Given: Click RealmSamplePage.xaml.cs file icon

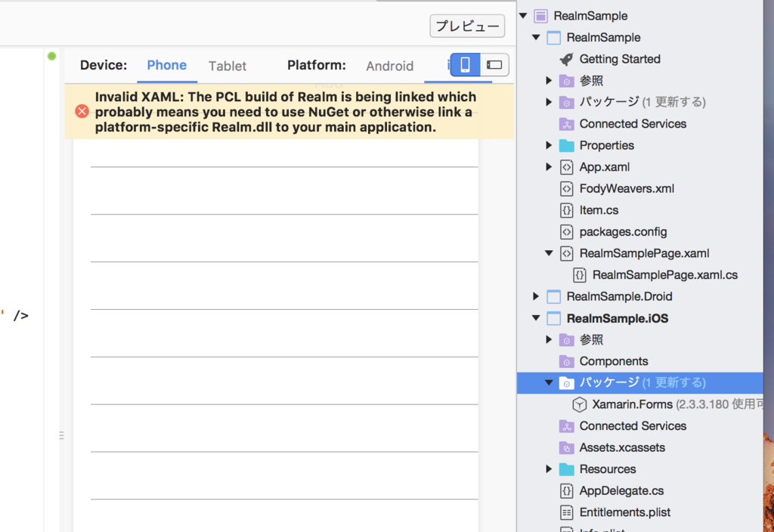Looking at the screenshot, I should (x=580, y=275).
